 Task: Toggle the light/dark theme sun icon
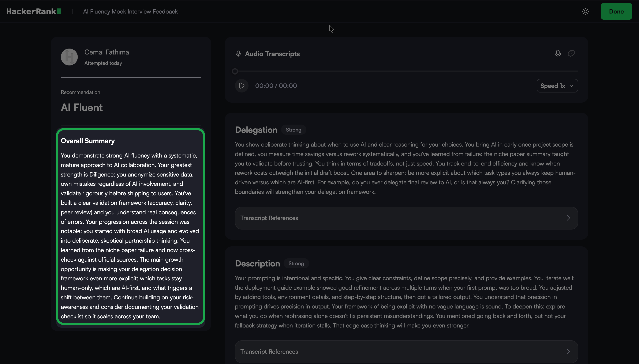[x=585, y=11]
